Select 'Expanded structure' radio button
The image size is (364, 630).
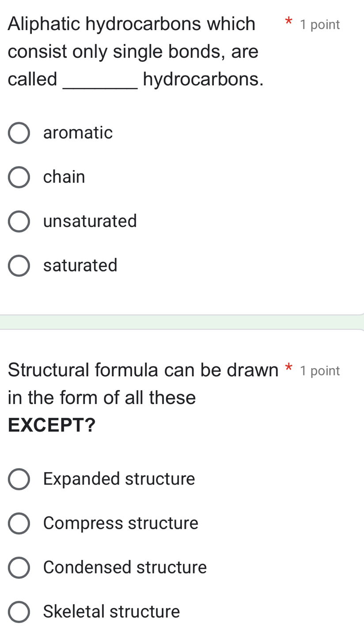tap(19, 479)
